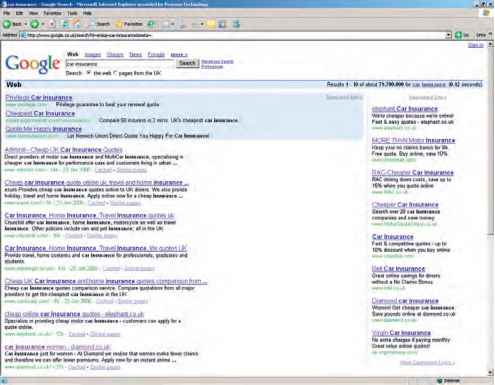Open the Favorites star in the toolbar
This screenshot has width=495, height=385.
click(119, 24)
